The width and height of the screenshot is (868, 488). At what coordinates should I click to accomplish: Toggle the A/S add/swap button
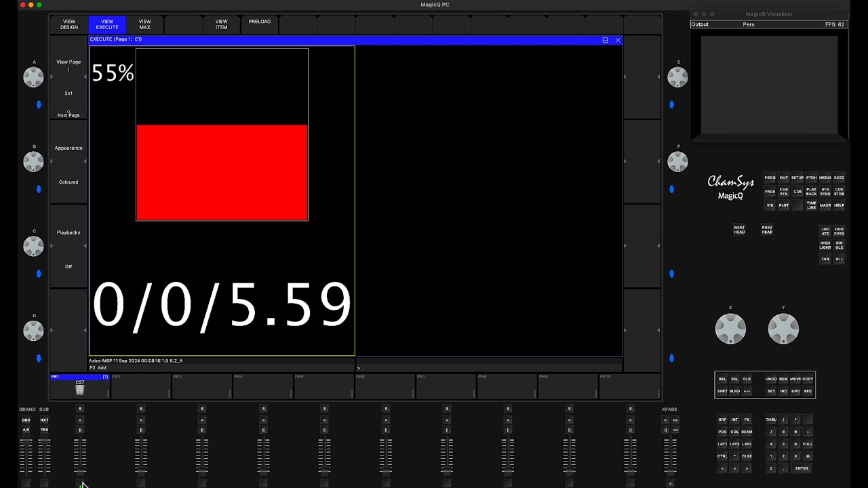[x=26, y=430]
